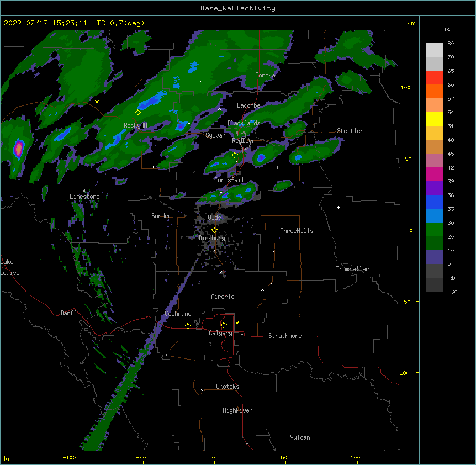Click the Banff label
Screen dimensions: 476x465
[68, 313]
